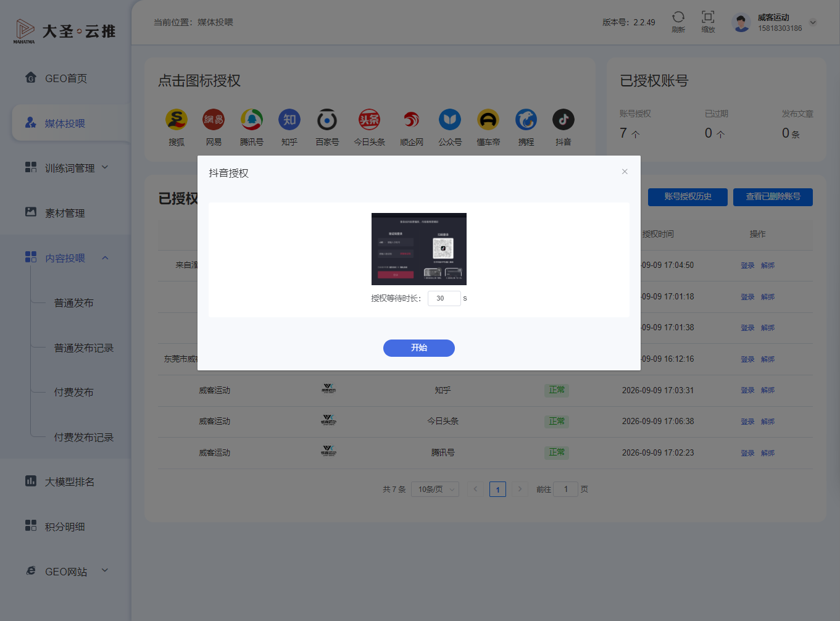Click the 大圣云推 logo

point(65,31)
